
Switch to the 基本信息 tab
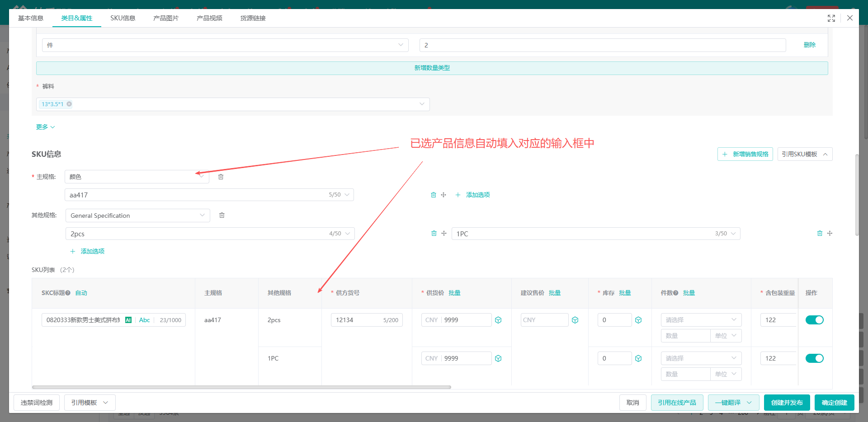coord(31,18)
